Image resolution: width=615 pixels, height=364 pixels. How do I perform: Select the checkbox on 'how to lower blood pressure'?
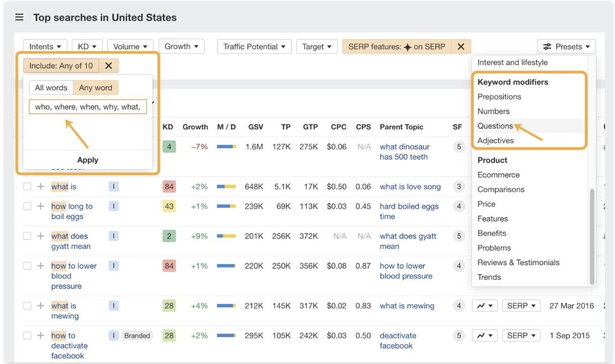click(26, 265)
